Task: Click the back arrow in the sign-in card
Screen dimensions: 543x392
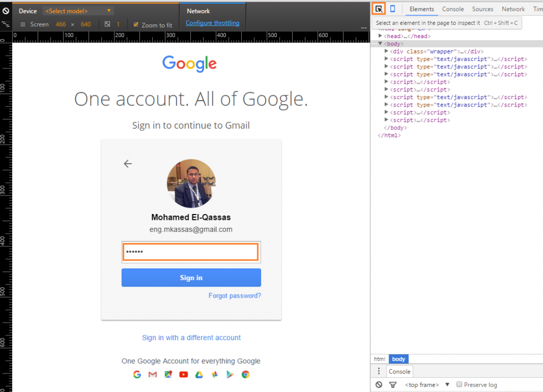Action: pos(128,164)
